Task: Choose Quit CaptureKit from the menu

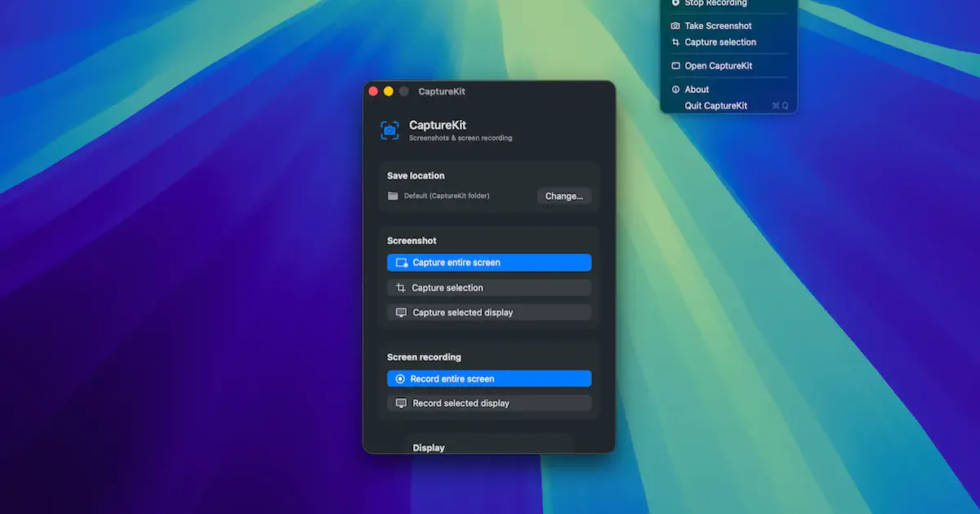Action: [x=728, y=106]
